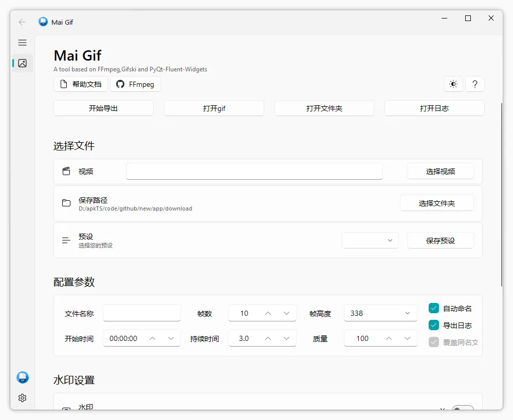Viewport: 513px width, 420px height.
Task: Click the document icon on 帮助文档 button
Action: point(64,84)
